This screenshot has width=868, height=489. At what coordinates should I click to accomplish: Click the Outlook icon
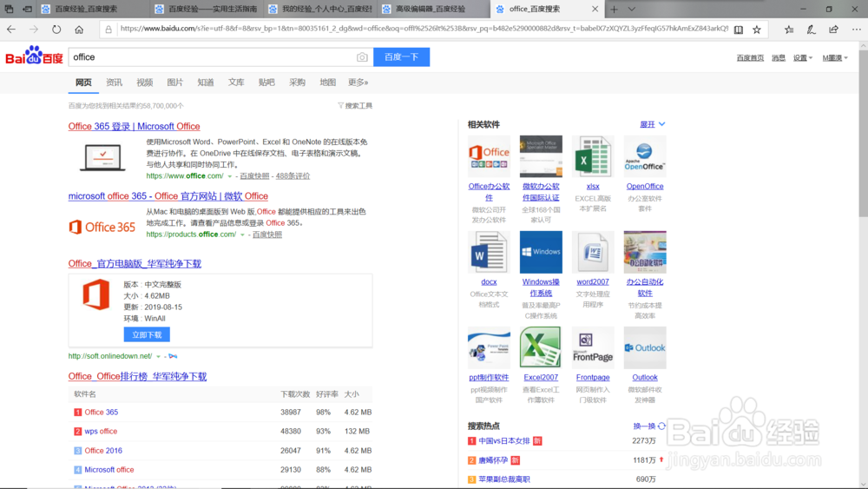pos(645,347)
